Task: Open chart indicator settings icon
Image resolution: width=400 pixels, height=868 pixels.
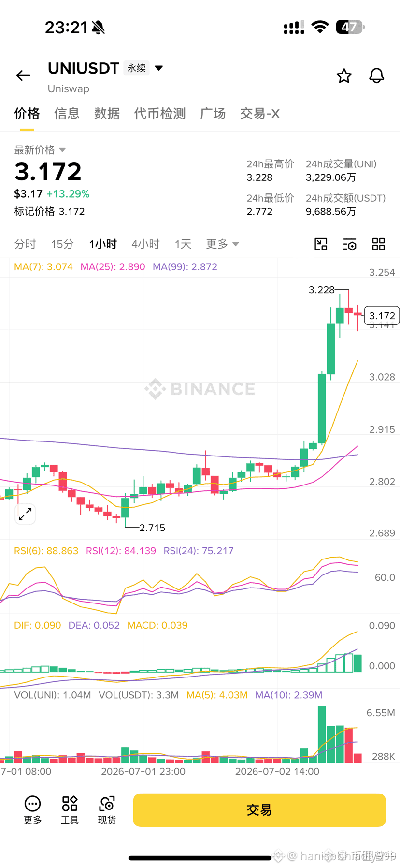Action: 350,244
